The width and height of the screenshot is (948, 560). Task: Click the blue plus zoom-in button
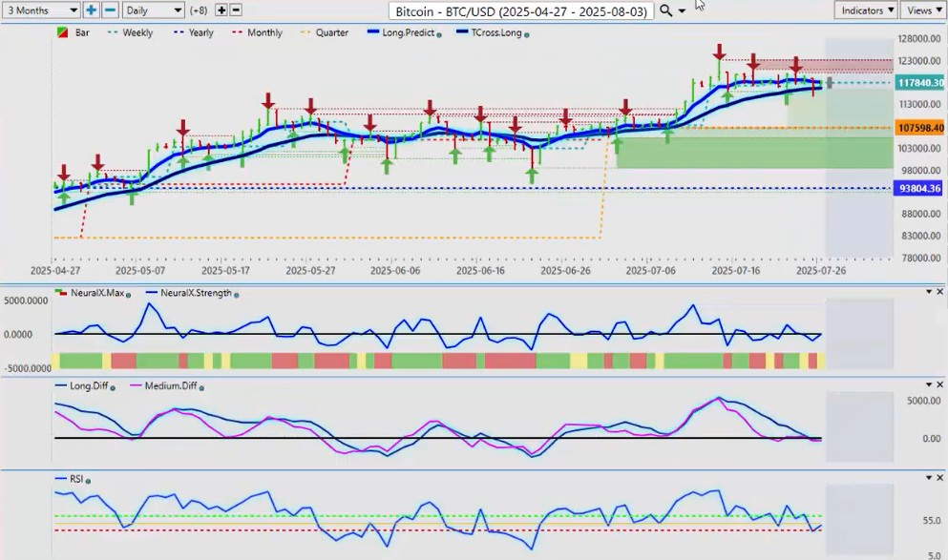(92, 10)
